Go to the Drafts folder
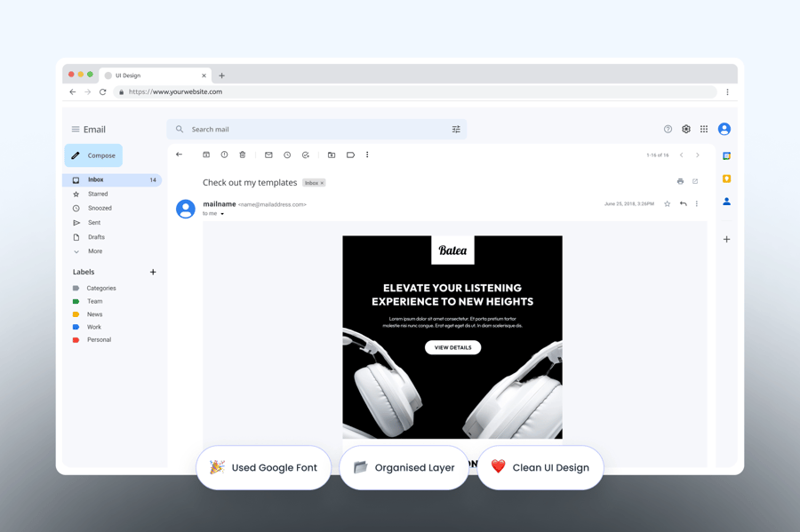The height and width of the screenshot is (532, 800). tap(96, 237)
